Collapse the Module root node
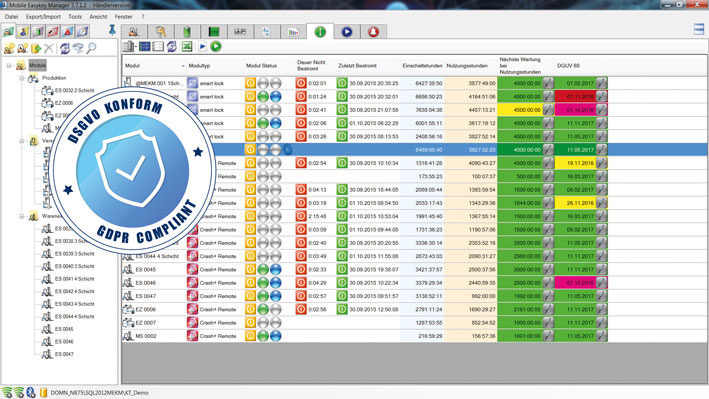709x399 pixels. point(9,66)
